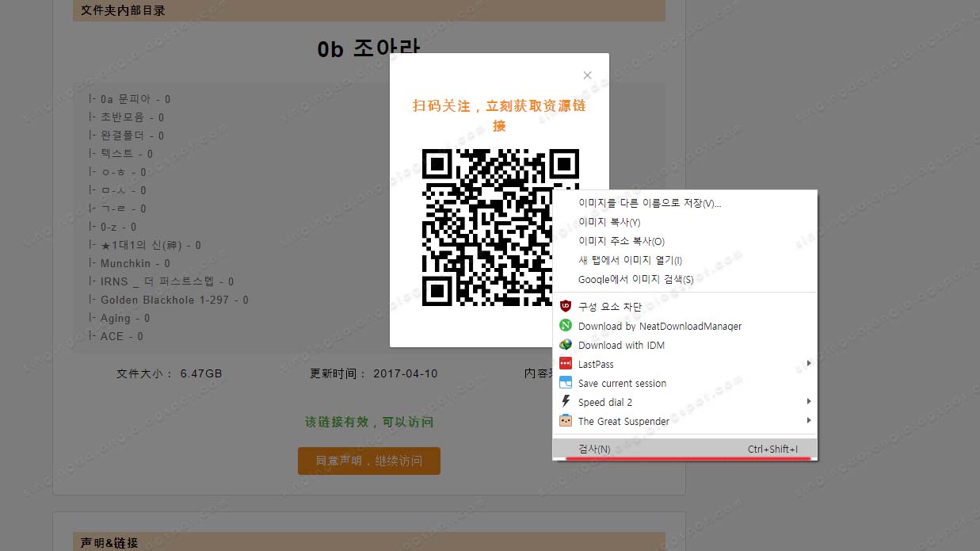Expand the LastPass submenu arrow
The image size is (980, 551).
click(809, 363)
